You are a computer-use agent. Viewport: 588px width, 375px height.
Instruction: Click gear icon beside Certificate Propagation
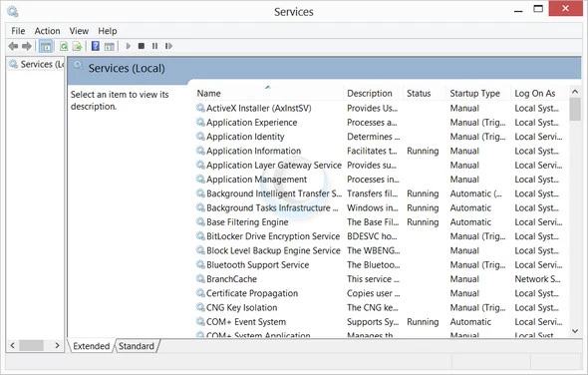[x=200, y=293]
